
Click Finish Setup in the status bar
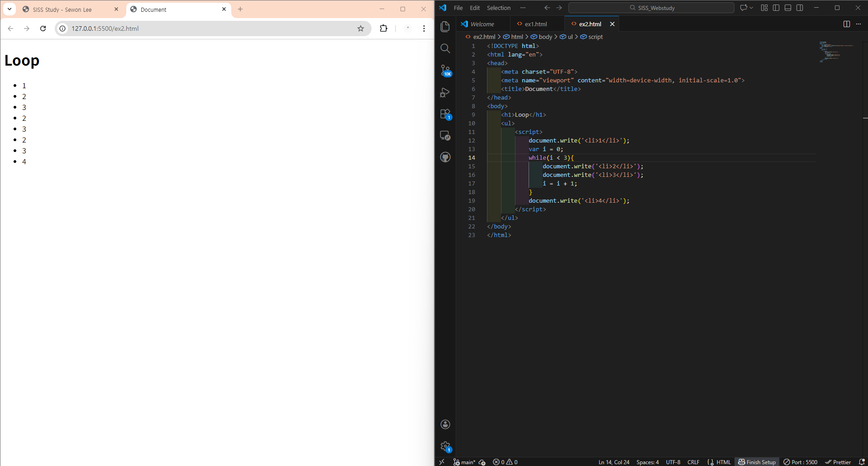757,462
